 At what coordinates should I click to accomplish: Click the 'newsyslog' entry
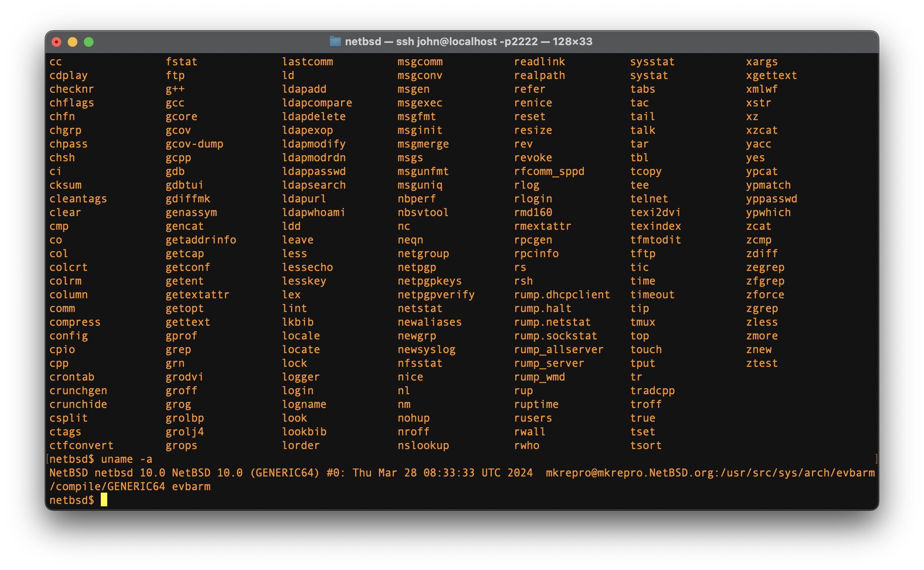[x=427, y=349]
